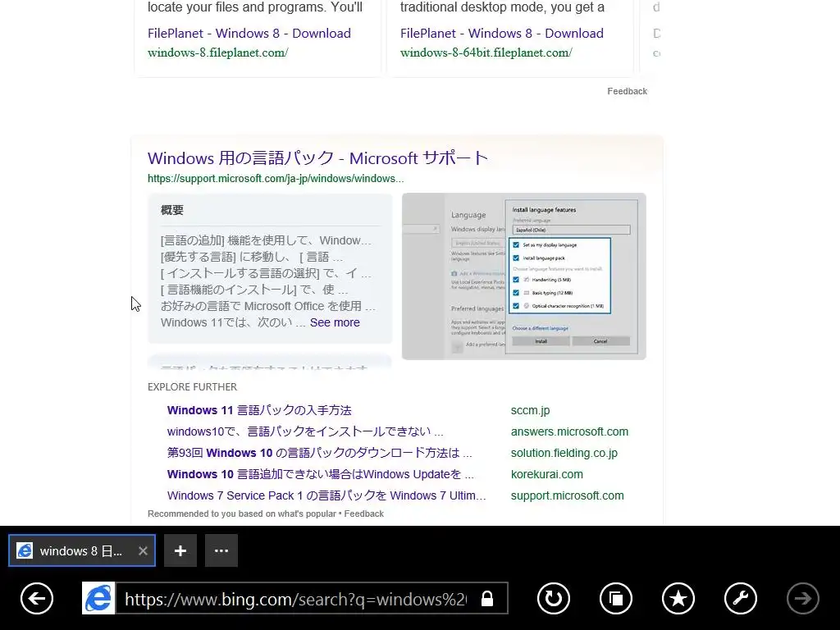This screenshot has width=840, height=630.
Task: Open the tabs view button
Action: 615,598
